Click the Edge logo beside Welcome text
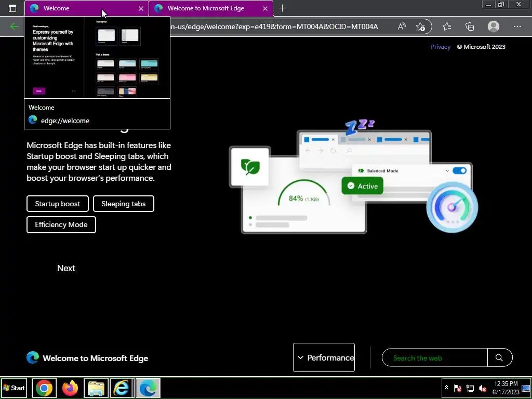The width and height of the screenshot is (532, 399). [x=33, y=357]
